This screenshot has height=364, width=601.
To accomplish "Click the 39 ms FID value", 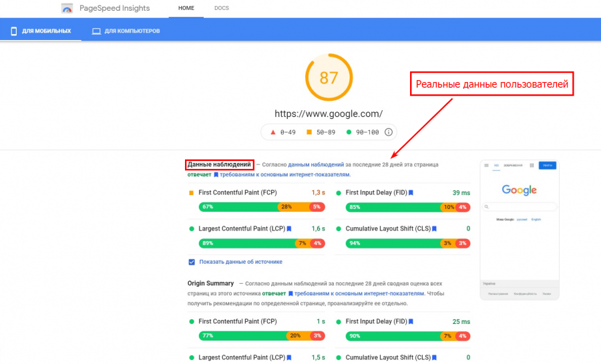I will 461,193.
